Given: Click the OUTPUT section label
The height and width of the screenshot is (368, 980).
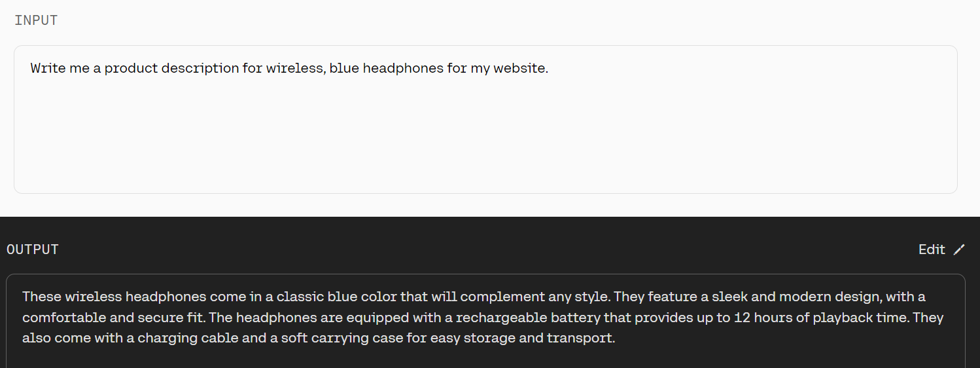Looking at the screenshot, I should [x=33, y=249].
